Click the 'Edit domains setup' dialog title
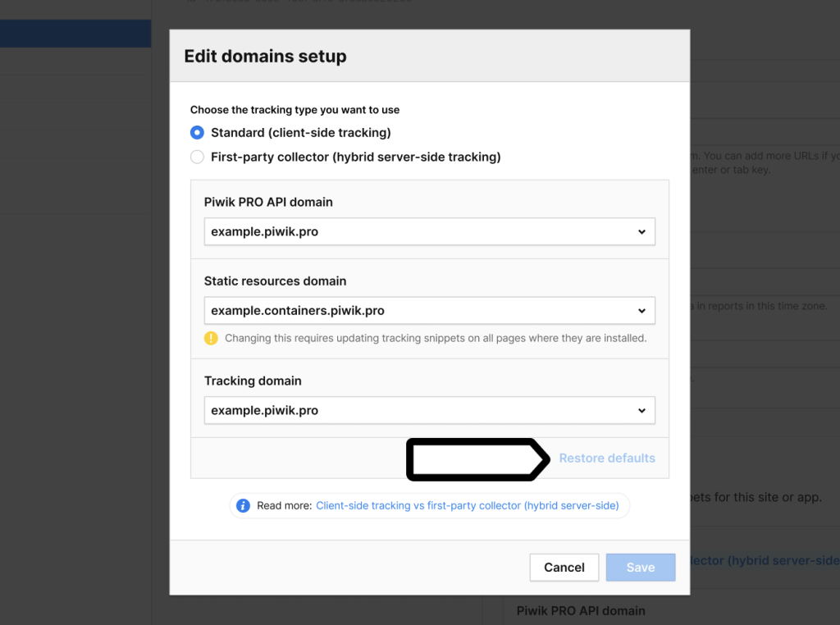 pyautogui.click(x=265, y=57)
